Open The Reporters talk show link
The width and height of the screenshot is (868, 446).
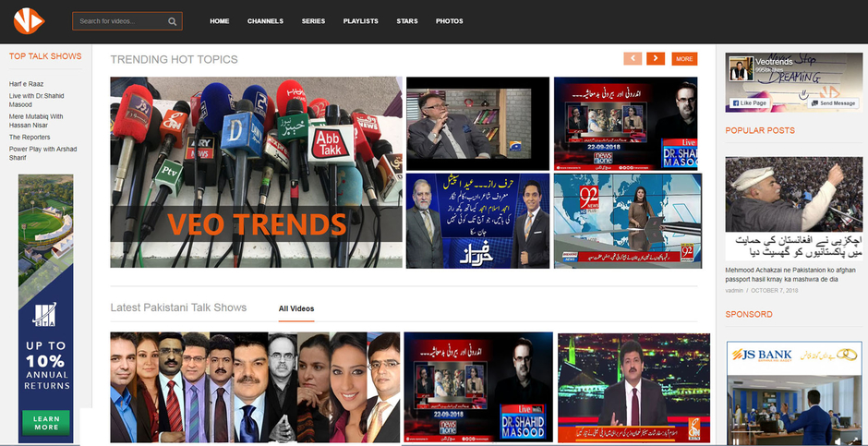[30, 138]
